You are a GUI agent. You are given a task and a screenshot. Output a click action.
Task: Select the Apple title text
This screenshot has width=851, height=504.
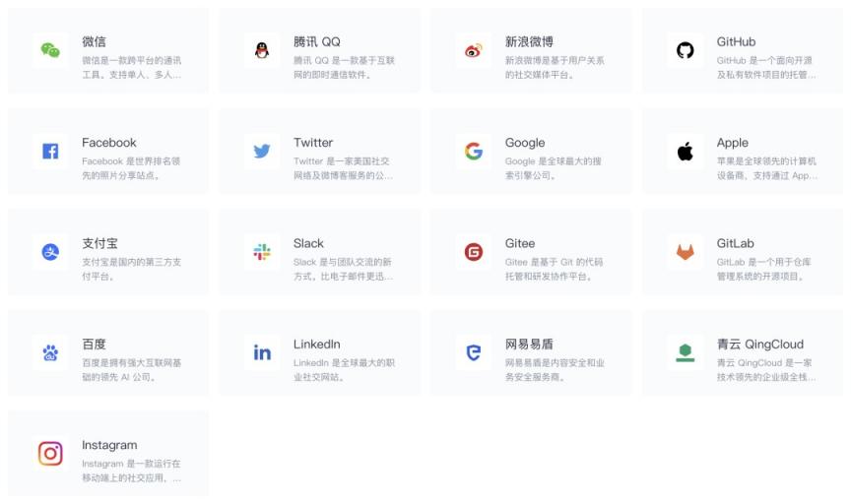tap(733, 143)
